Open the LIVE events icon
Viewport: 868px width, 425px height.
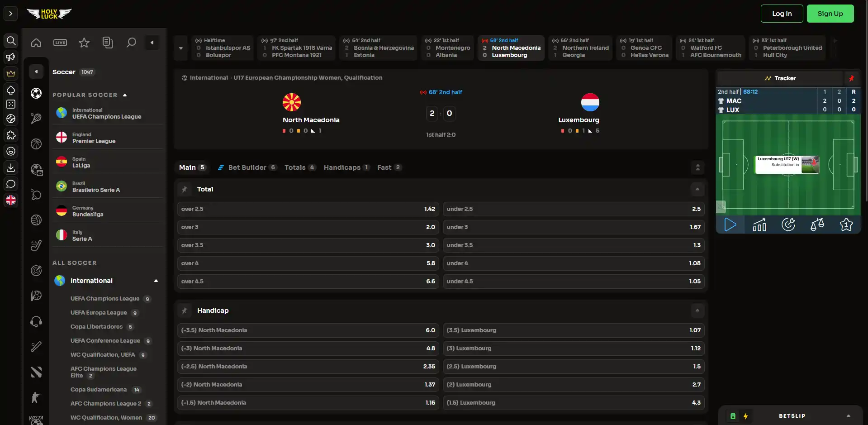tap(60, 43)
